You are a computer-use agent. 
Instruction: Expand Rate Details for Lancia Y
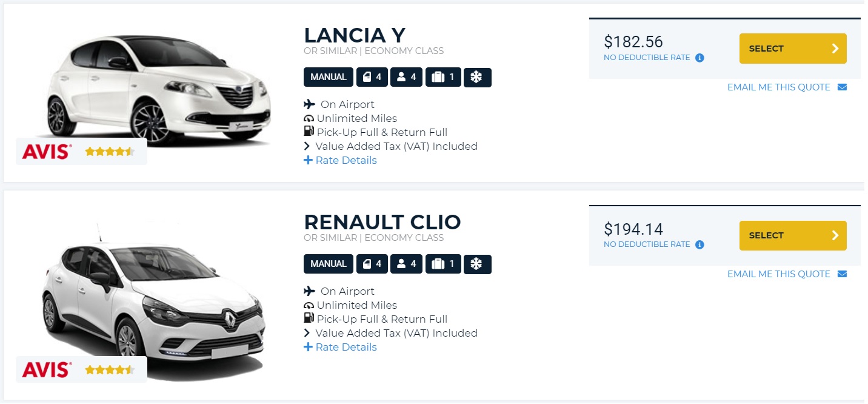coord(340,160)
